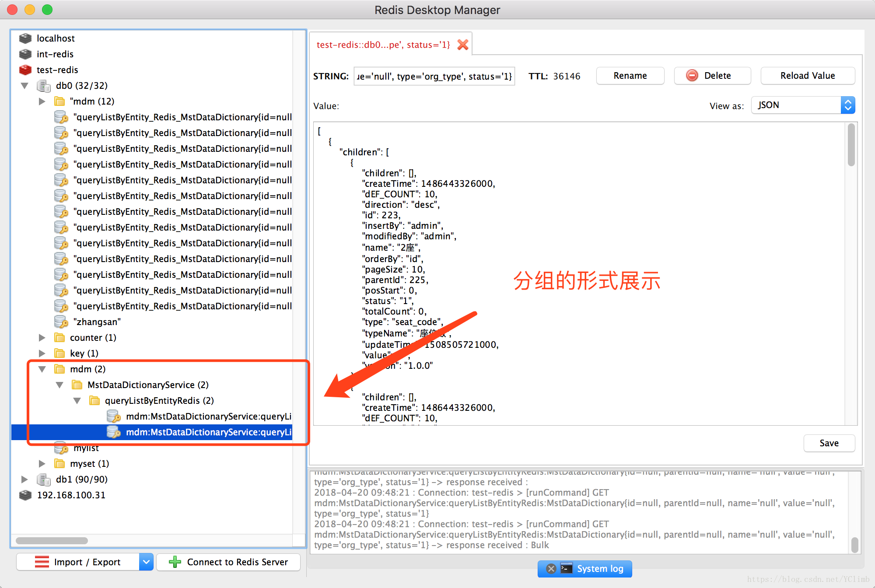The image size is (875, 588).
Task: Click the red Import / Export lines icon
Action: pyautogui.click(x=42, y=562)
